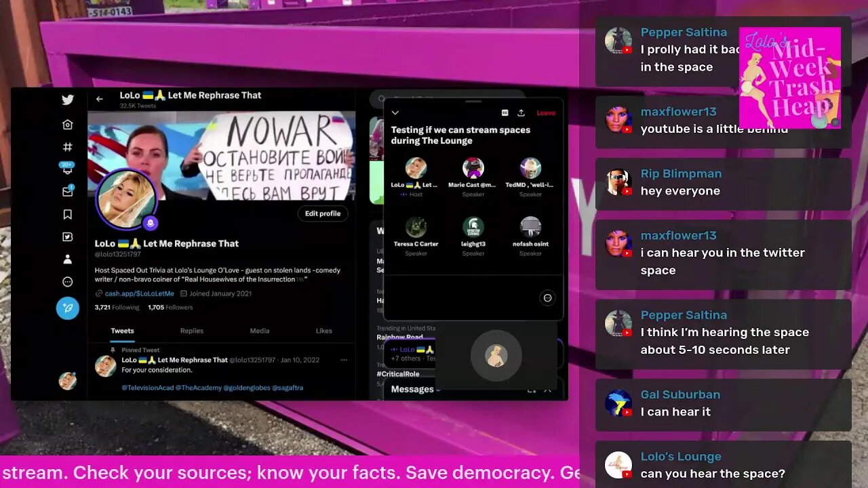Click Gal Suburban's chat avatar

coord(618,403)
